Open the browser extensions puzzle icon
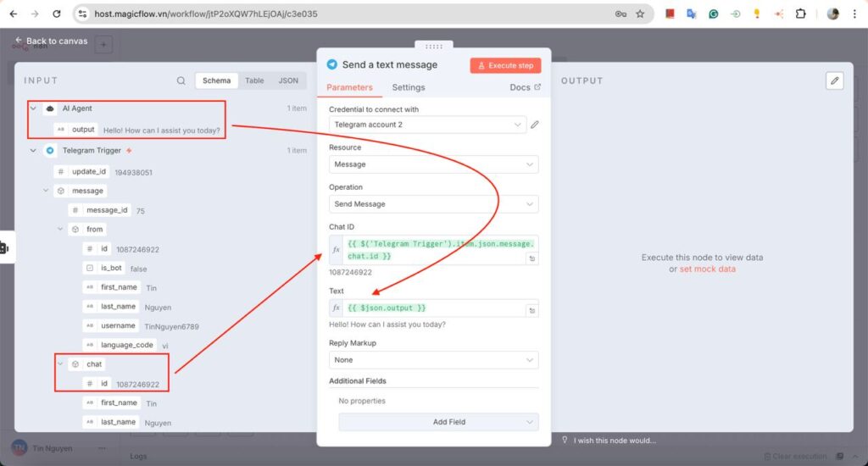Image resolution: width=868 pixels, height=466 pixels. (x=800, y=14)
